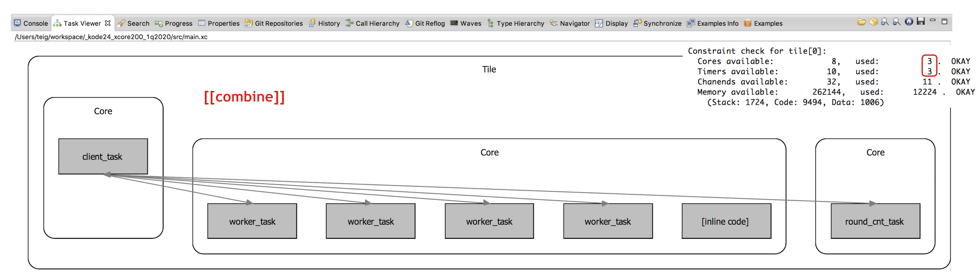
Task: Open the Display tab
Action: tap(611, 23)
